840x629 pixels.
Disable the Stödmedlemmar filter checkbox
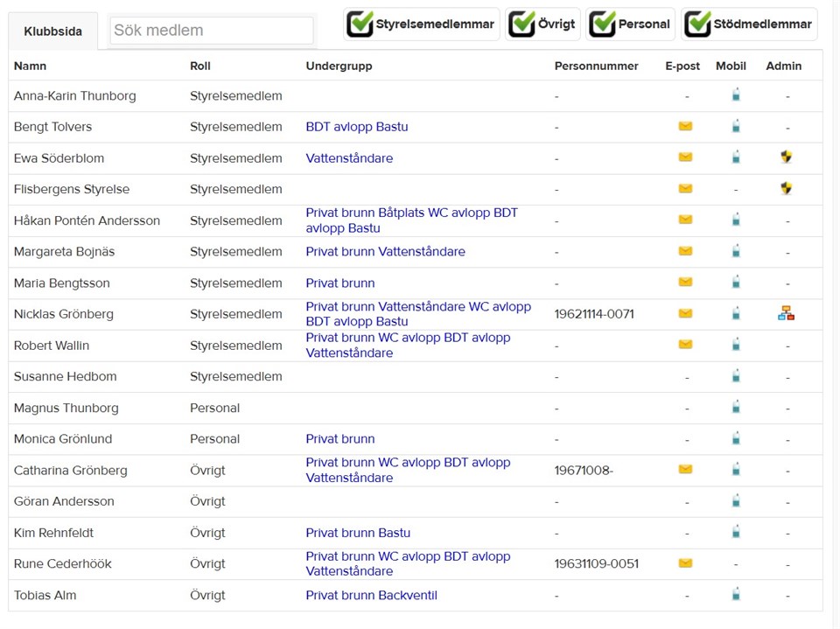[697, 24]
